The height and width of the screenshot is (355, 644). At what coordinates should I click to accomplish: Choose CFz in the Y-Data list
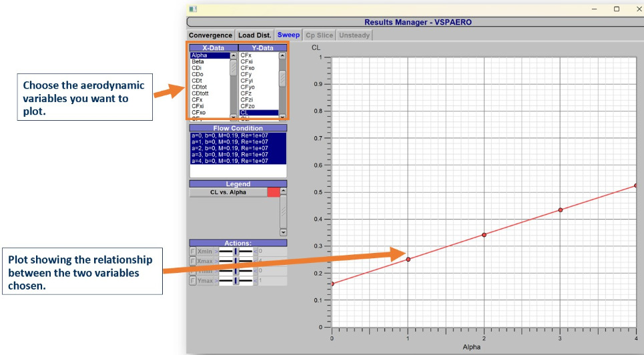246,93
